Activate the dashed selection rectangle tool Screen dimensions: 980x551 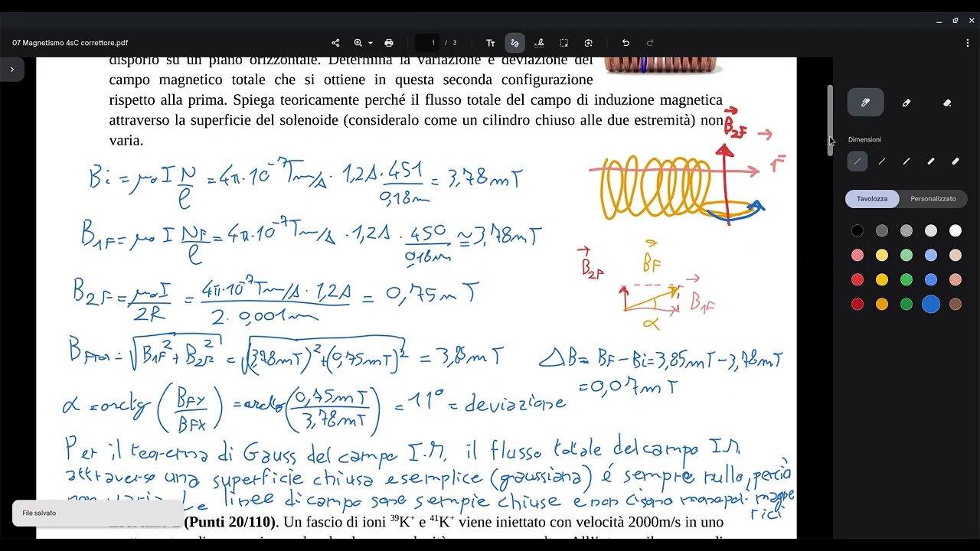564,43
